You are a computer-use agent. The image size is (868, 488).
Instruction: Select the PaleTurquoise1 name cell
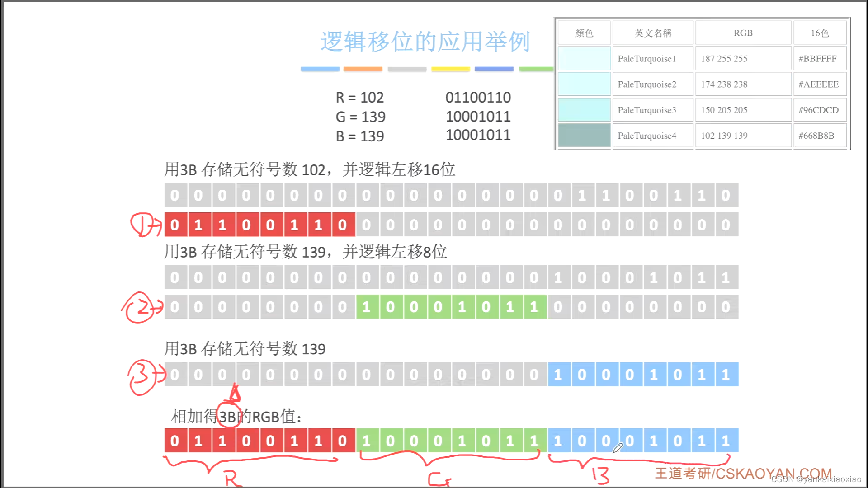(653, 58)
